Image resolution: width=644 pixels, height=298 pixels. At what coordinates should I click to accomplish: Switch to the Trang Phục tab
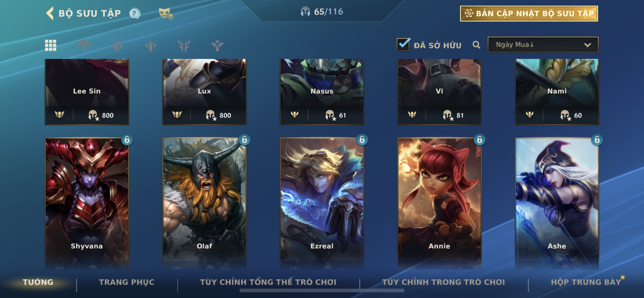pyautogui.click(x=127, y=282)
